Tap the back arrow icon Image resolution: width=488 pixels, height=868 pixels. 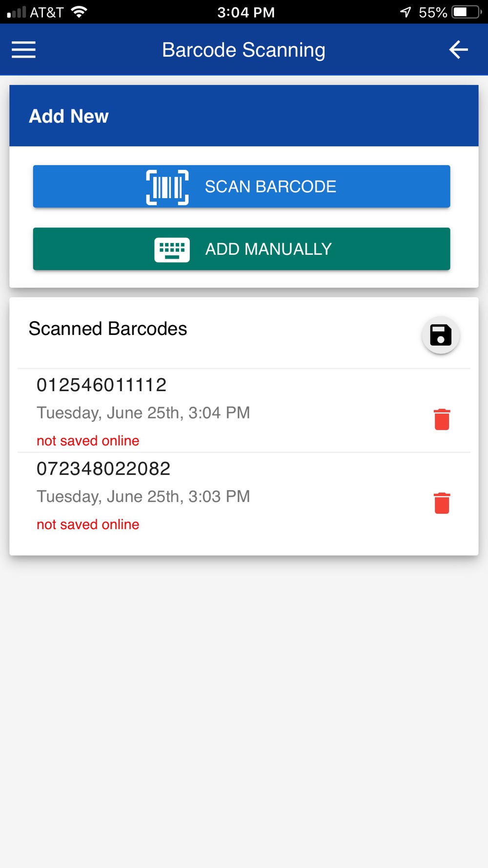pyautogui.click(x=458, y=50)
